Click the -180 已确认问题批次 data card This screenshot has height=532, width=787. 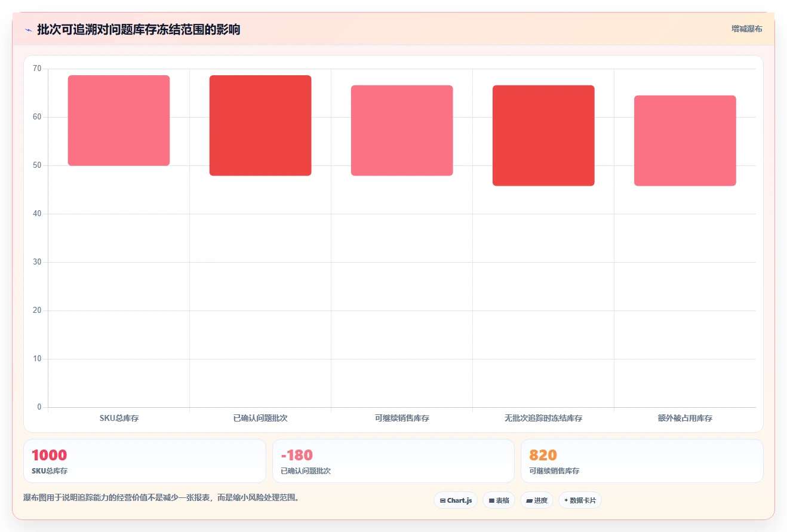pyautogui.click(x=393, y=461)
